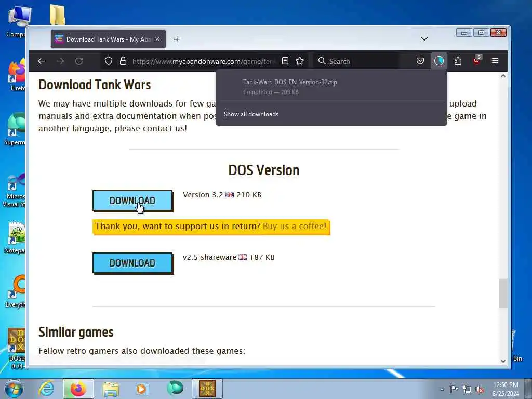Viewport: 532px width, 399px height.
Task: Click the Firefox back arrow button
Action: coord(42,61)
